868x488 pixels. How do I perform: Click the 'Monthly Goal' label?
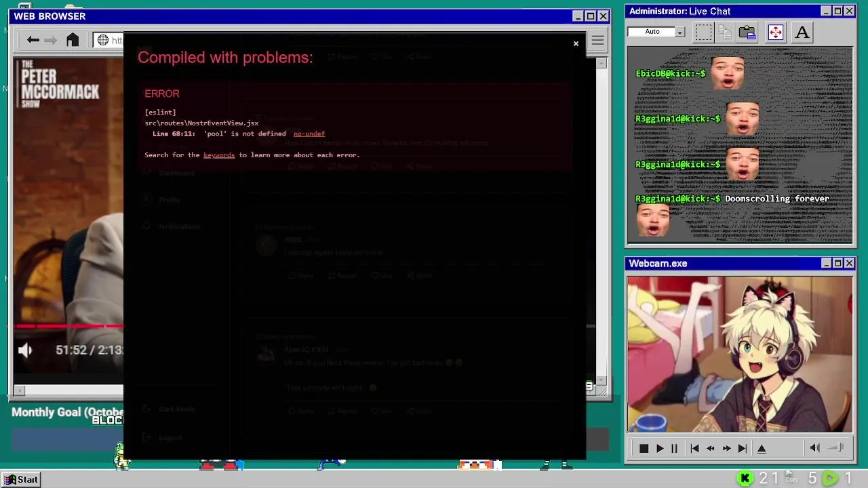[67, 412]
